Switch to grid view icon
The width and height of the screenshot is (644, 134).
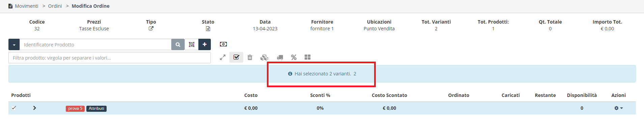[307, 57]
